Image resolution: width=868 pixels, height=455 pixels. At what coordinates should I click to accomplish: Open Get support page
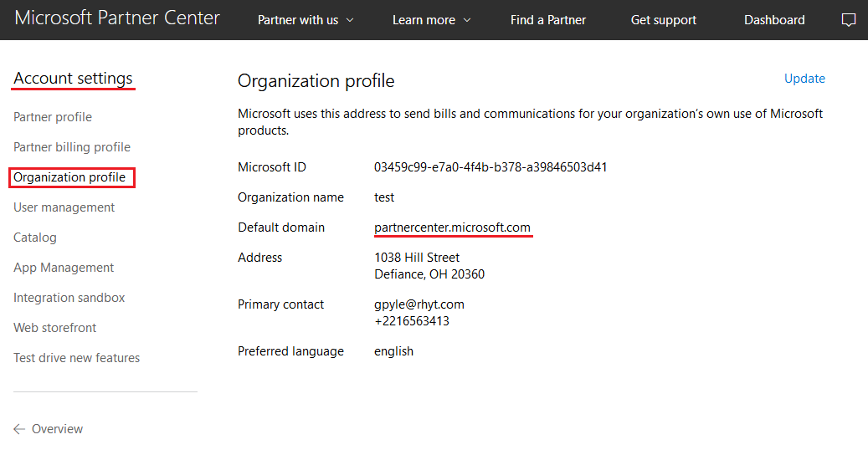(663, 20)
